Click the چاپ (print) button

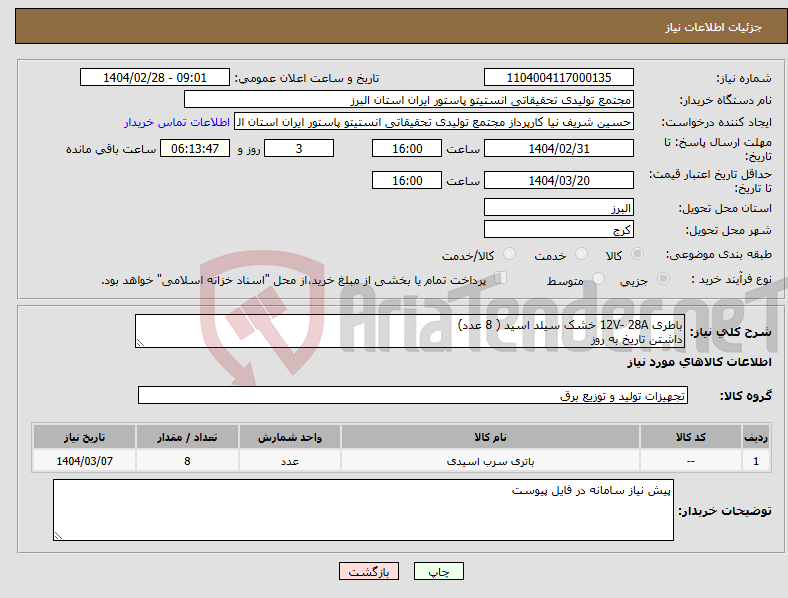(x=439, y=571)
